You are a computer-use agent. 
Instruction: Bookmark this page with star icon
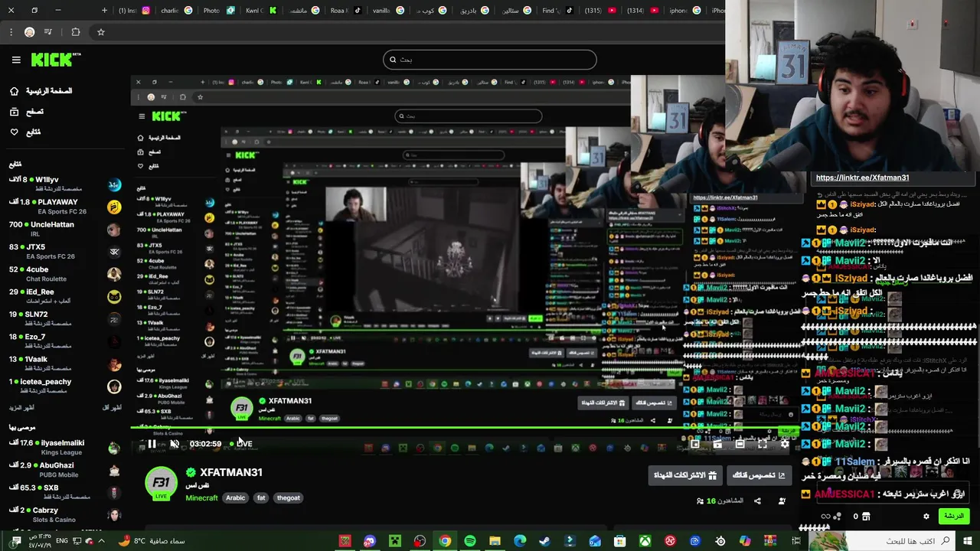[x=100, y=32]
